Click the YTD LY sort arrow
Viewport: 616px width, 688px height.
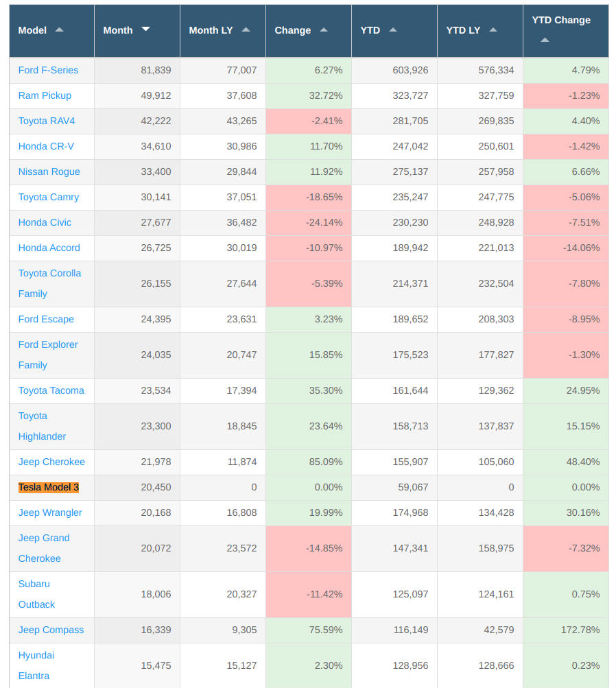click(493, 29)
